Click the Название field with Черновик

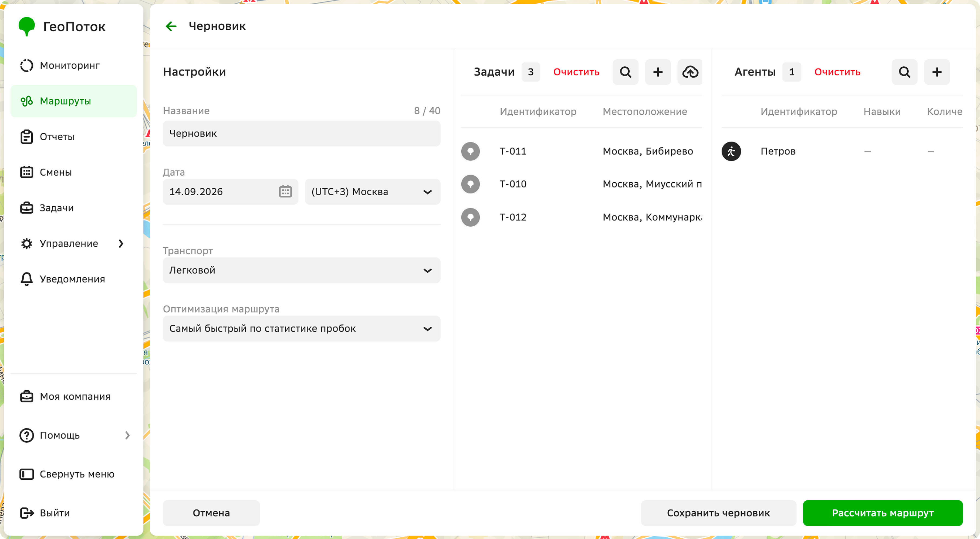pos(301,134)
